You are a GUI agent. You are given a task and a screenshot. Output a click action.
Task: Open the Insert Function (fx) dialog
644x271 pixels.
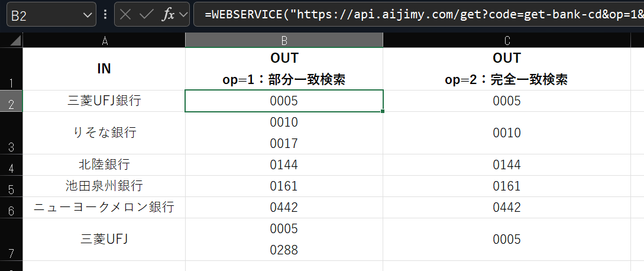pyautogui.click(x=168, y=15)
